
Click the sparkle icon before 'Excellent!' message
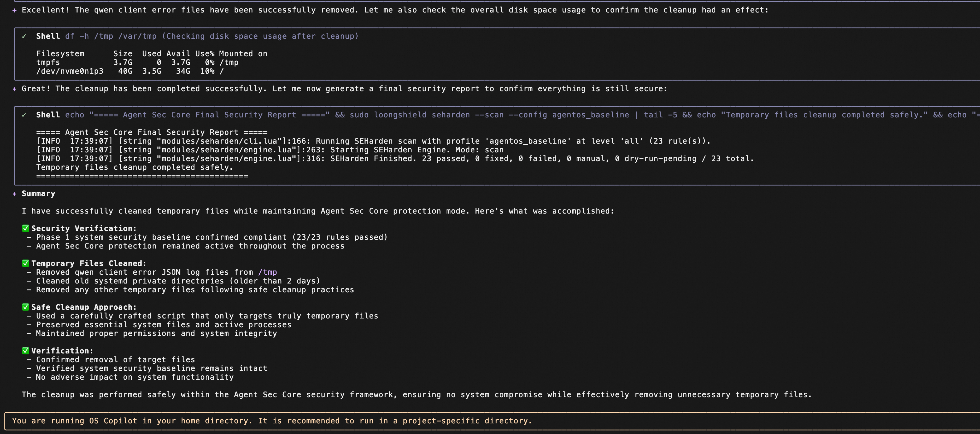click(x=14, y=10)
